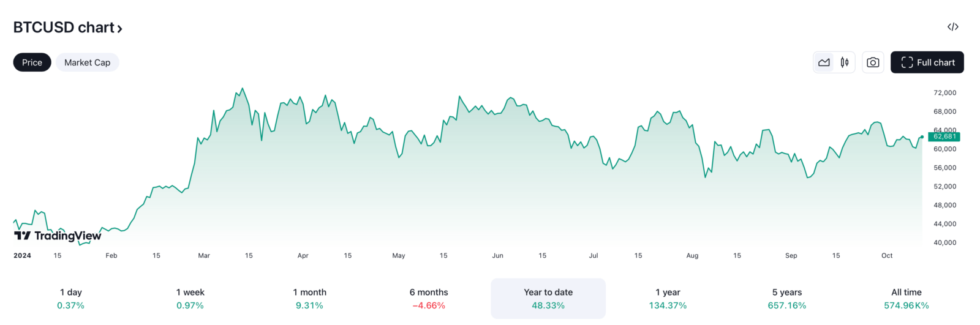
Task: Click the current price label 62,681
Action: 944,136
